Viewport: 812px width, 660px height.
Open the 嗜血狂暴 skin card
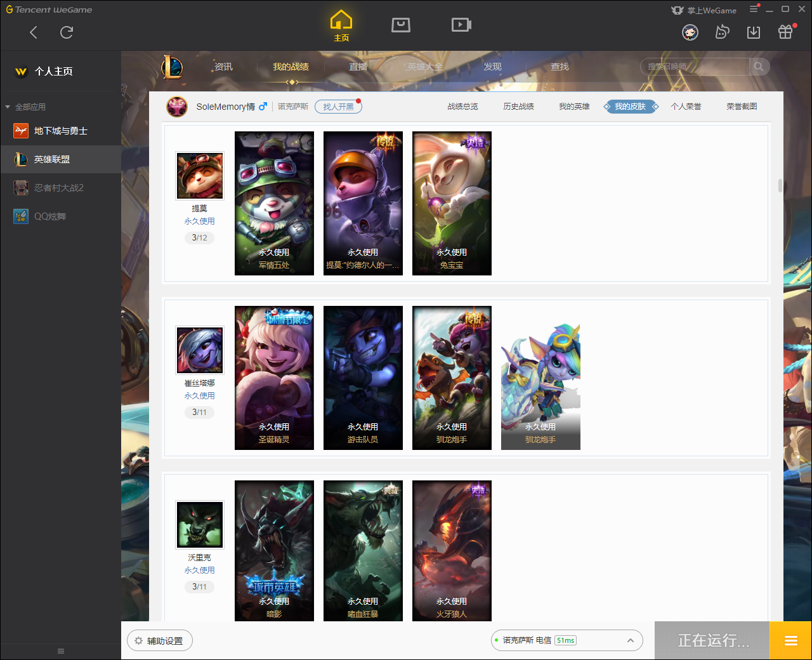coord(363,550)
